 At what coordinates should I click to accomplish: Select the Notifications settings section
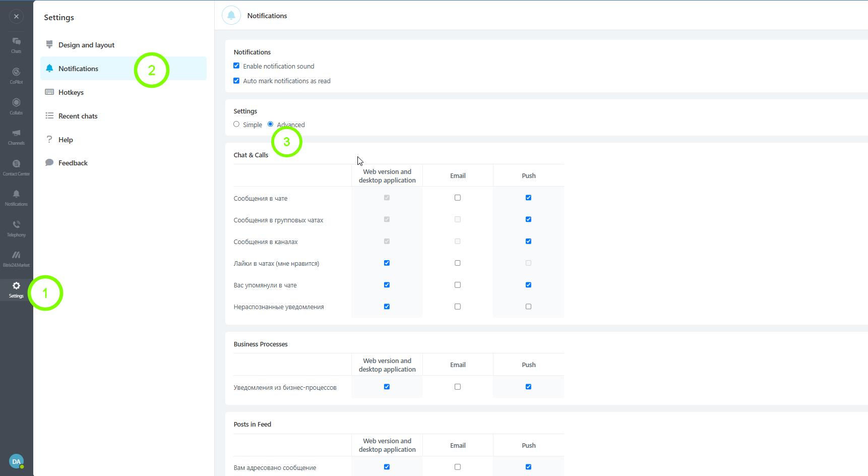pos(123,69)
